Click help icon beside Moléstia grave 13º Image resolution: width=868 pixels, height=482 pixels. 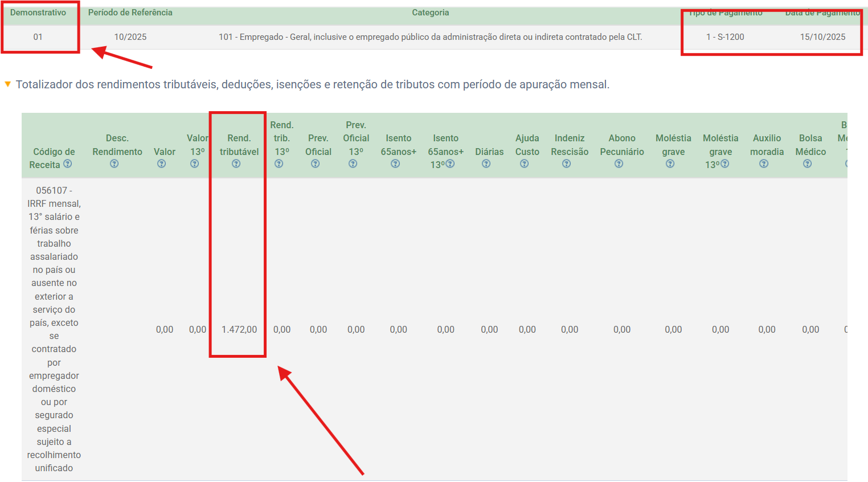click(725, 164)
